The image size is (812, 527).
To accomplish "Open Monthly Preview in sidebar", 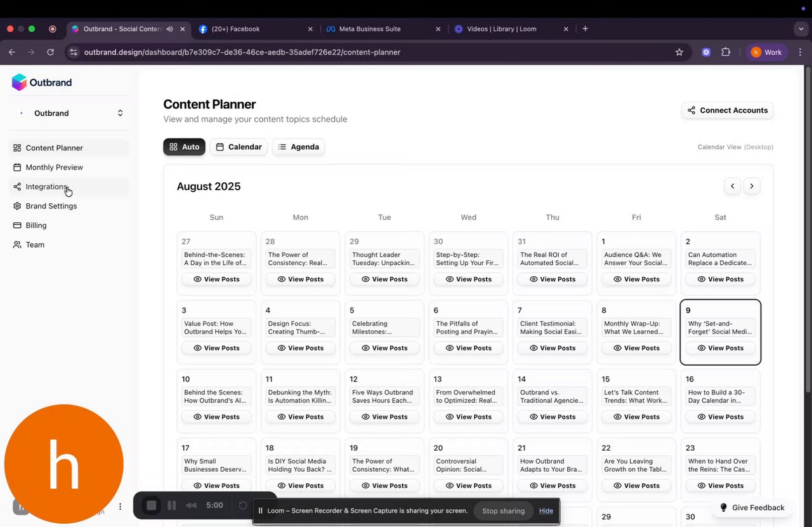I will click(69, 168).
